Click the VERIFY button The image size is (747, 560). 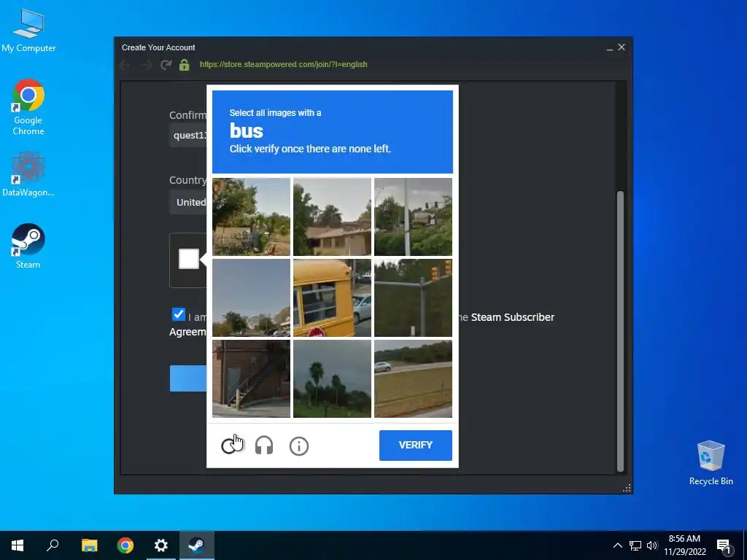(415, 446)
